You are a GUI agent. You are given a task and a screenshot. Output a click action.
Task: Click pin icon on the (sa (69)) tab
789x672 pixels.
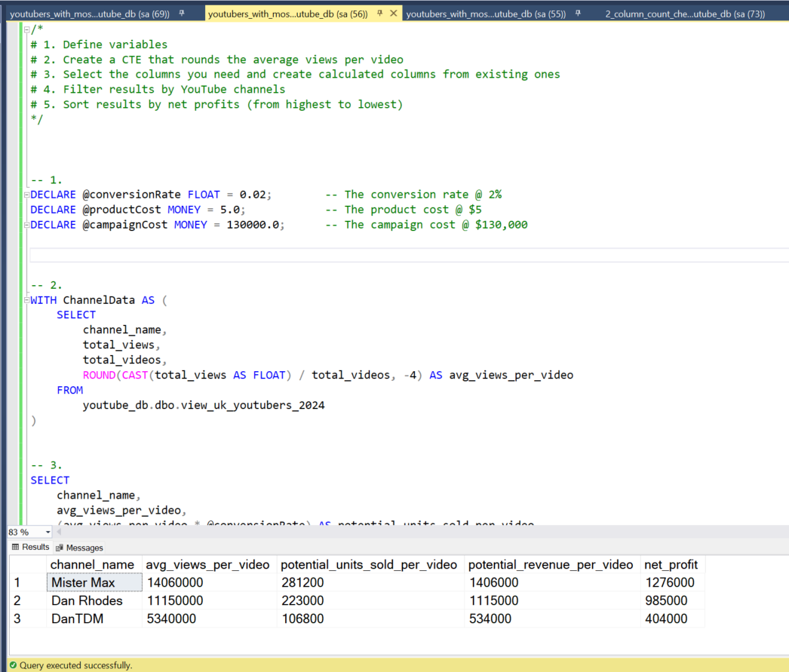pyautogui.click(x=182, y=14)
